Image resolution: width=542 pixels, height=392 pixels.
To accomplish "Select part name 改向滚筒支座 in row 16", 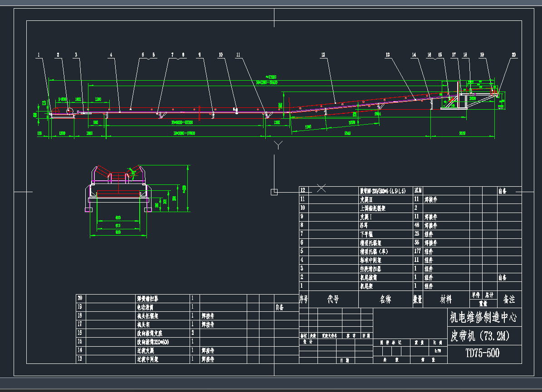I will tap(150, 333).
